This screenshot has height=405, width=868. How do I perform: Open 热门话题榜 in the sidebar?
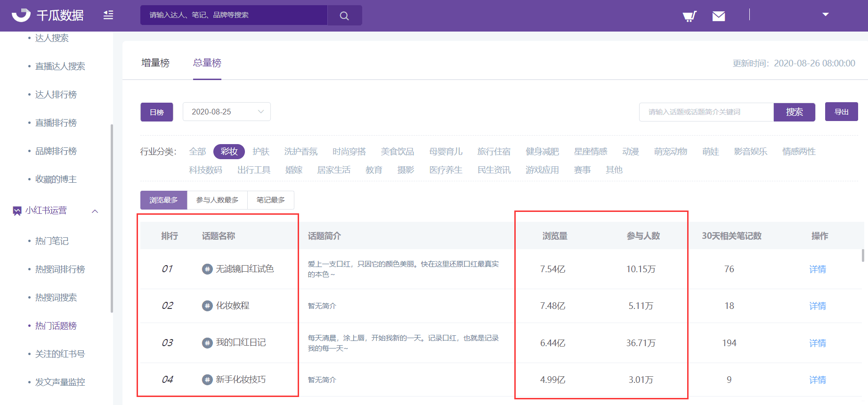56,326
